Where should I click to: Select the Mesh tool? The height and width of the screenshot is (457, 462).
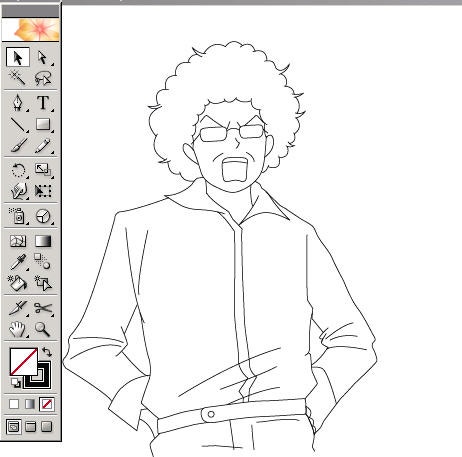18,241
